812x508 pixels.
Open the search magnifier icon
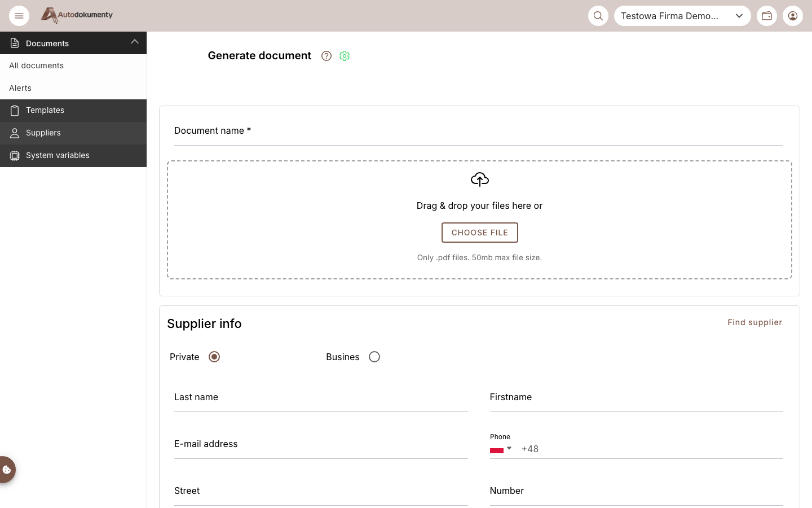(x=598, y=16)
